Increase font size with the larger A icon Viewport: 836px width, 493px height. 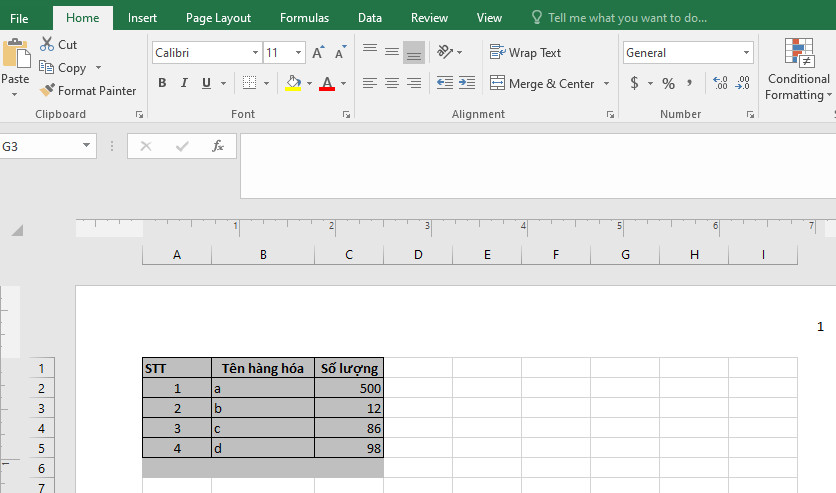click(318, 53)
